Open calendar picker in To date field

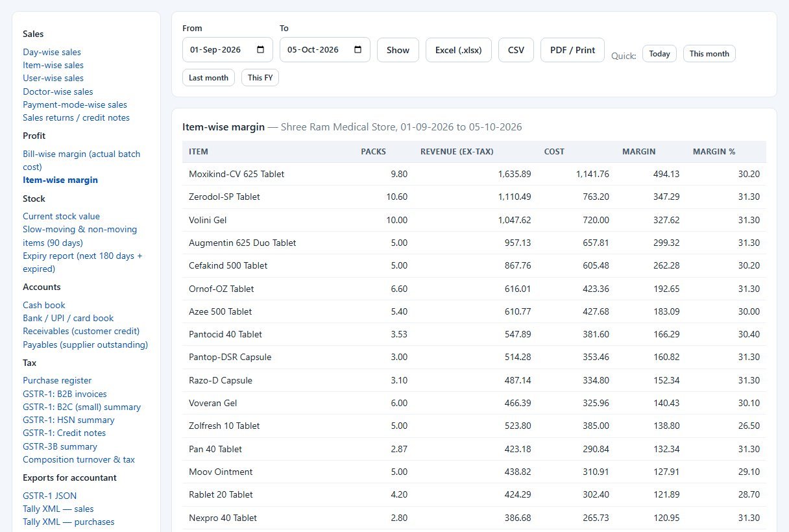click(x=358, y=50)
